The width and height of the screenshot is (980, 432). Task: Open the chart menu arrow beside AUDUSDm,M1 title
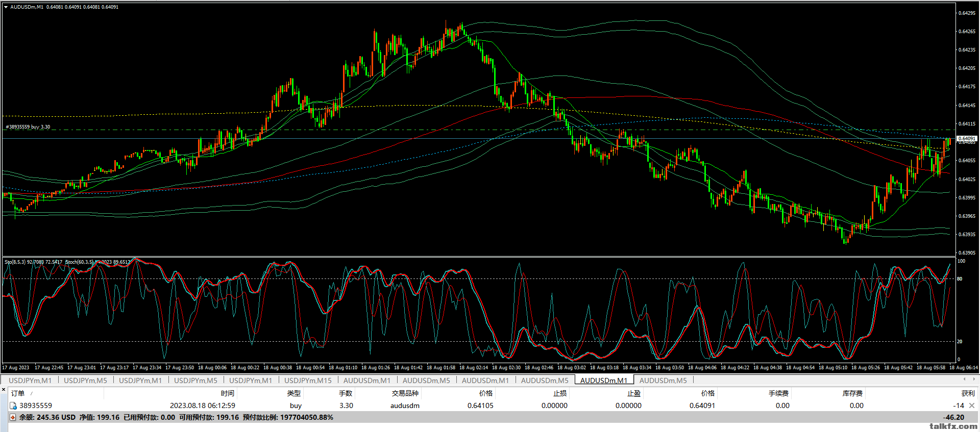click(x=6, y=7)
